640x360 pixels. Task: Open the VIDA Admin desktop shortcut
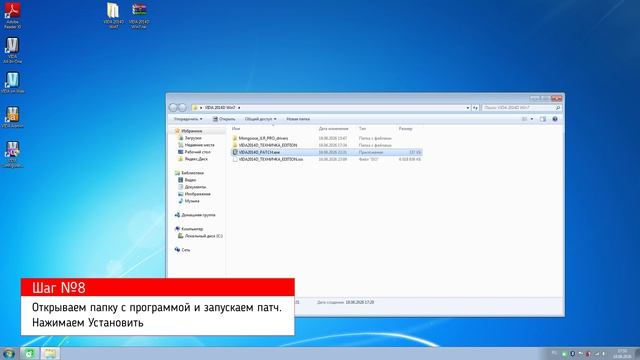(13, 117)
